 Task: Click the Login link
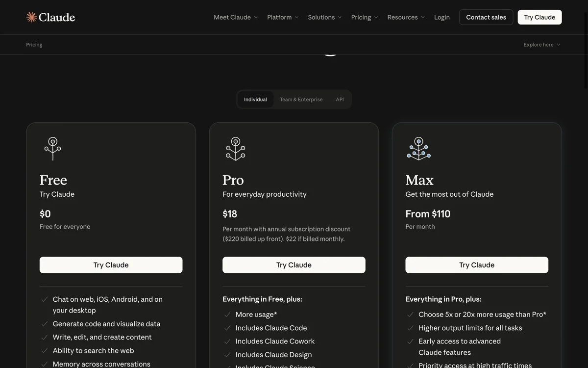click(x=442, y=17)
